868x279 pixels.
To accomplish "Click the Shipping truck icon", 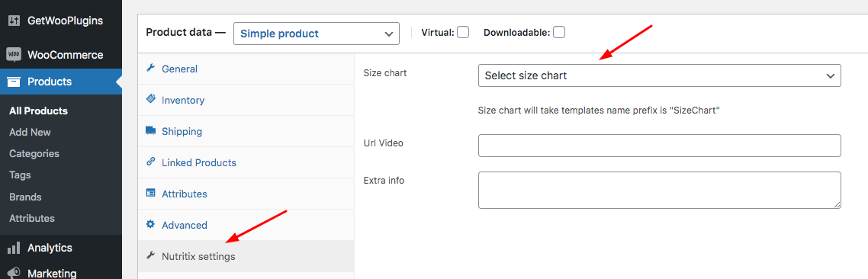I will coord(150,130).
